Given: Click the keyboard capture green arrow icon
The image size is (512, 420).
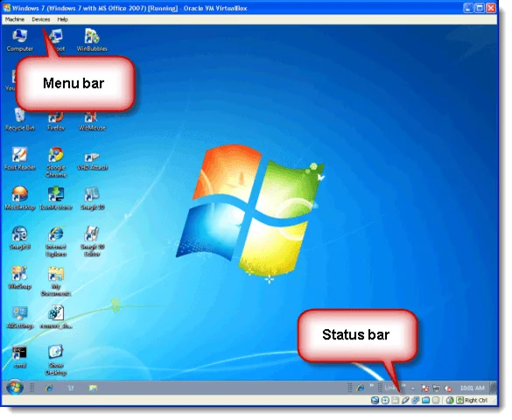Looking at the screenshot, I should 459,400.
